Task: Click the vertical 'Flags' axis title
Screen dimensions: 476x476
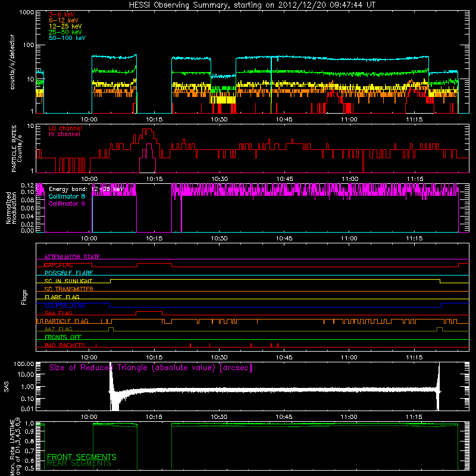Action: (24, 297)
